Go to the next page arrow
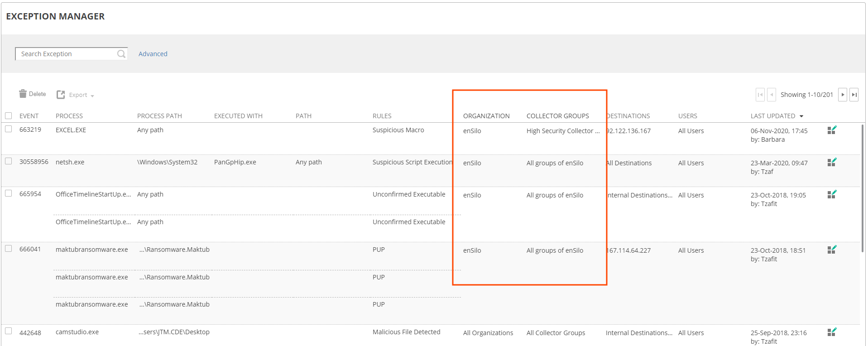This screenshot has height=346, width=868. (x=843, y=95)
